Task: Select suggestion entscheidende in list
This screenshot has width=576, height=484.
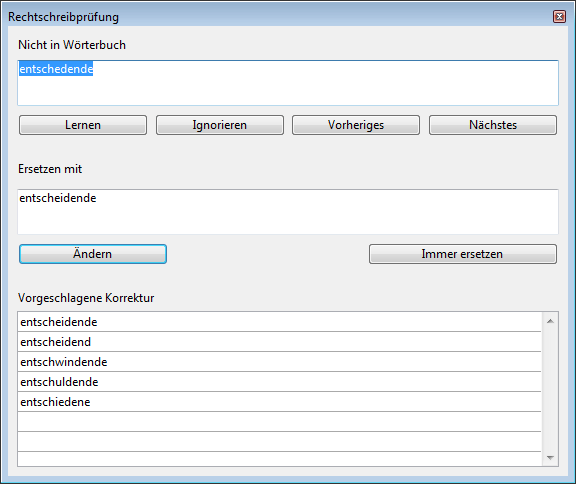Action: (279, 322)
